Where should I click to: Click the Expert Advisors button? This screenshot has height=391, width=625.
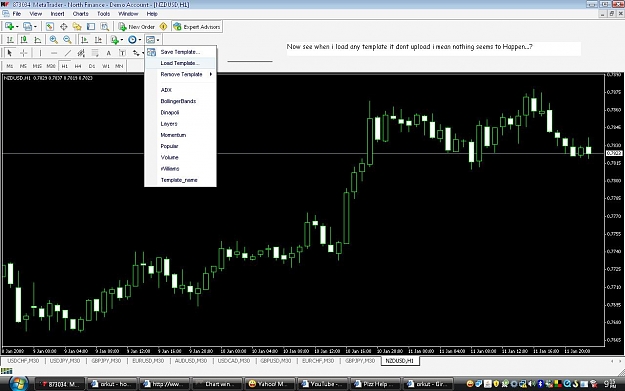[x=197, y=27]
